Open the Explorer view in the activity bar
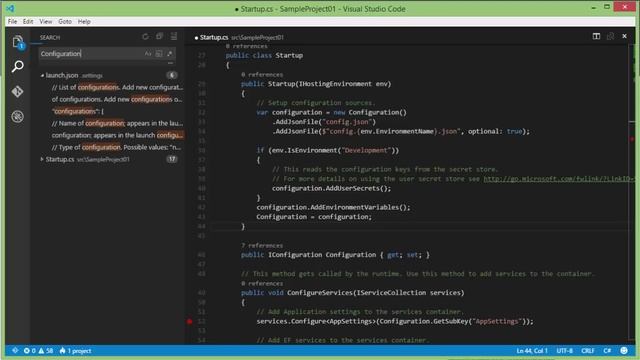Screen dimensions: 640x360 (17, 42)
